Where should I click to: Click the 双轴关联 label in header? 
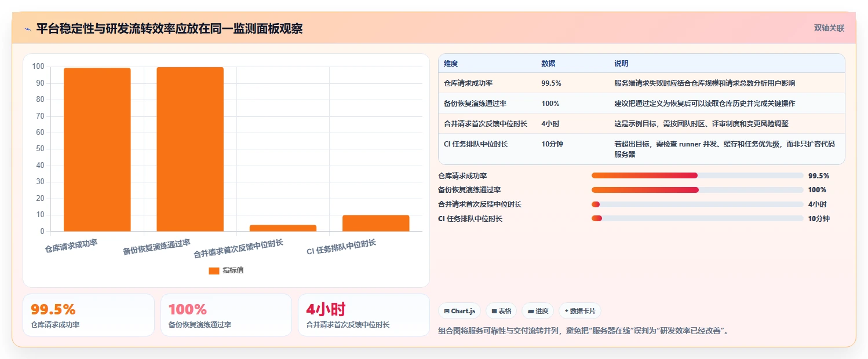coord(829,28)
